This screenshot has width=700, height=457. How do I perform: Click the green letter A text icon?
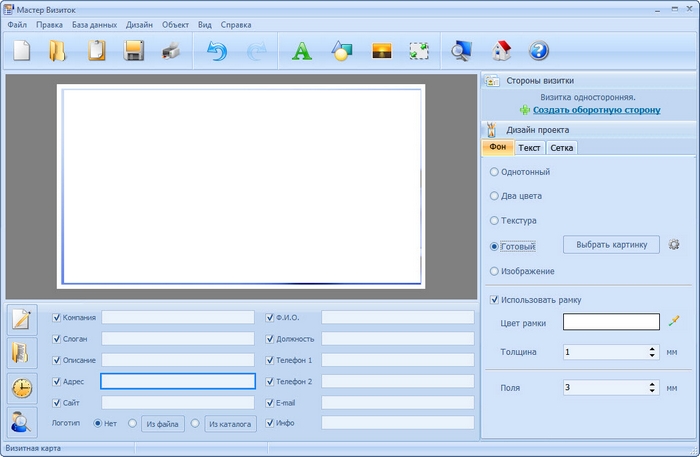(x=301, y=51)
